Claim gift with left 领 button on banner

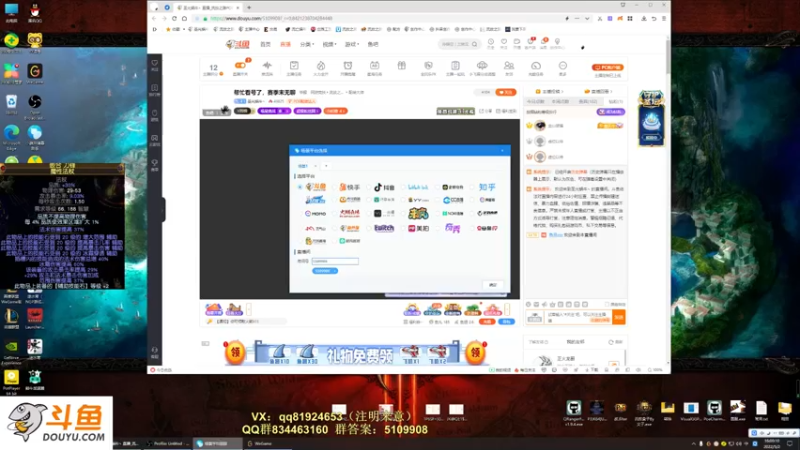point(235,353)
